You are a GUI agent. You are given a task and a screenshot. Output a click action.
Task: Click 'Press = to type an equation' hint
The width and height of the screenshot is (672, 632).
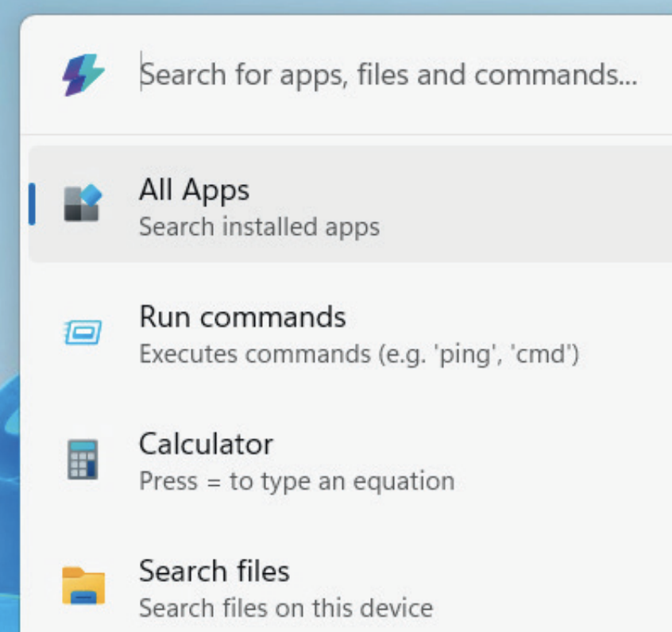point(296,481)
